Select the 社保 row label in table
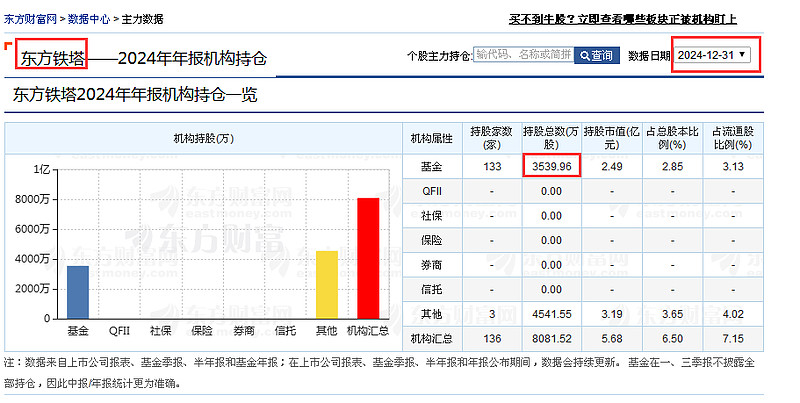The height and width of the screenshot is (403, 800). pos(432,216)
